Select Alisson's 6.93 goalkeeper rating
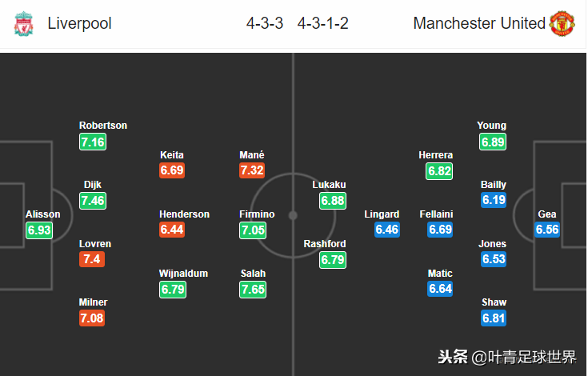 point(39,230)
